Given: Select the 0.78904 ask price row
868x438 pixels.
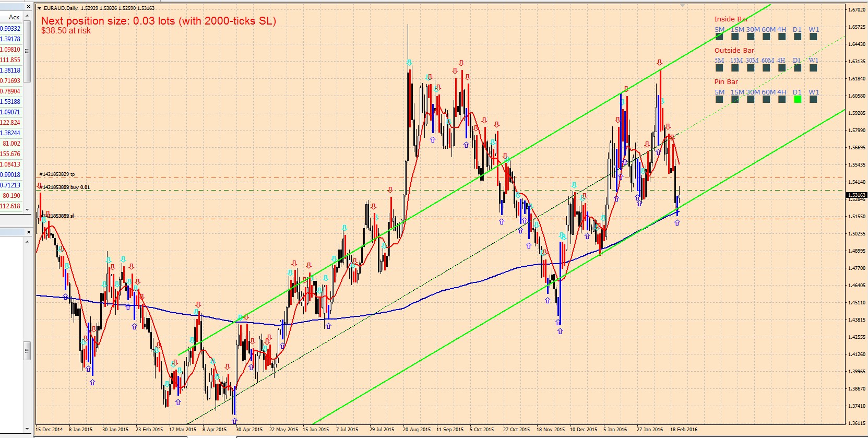Looking at the screenshot, I should pos(11,91).
